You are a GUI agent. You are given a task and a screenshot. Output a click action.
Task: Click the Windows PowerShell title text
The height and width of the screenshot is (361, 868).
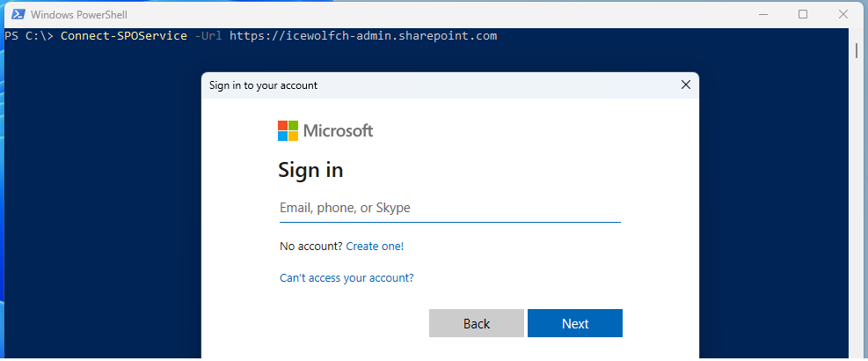tap(78, 15)
